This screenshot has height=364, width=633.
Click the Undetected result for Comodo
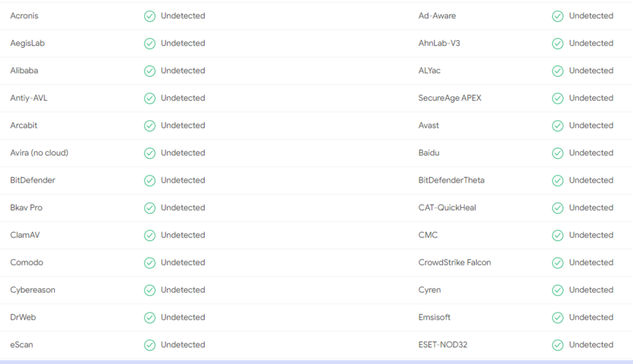183,263
